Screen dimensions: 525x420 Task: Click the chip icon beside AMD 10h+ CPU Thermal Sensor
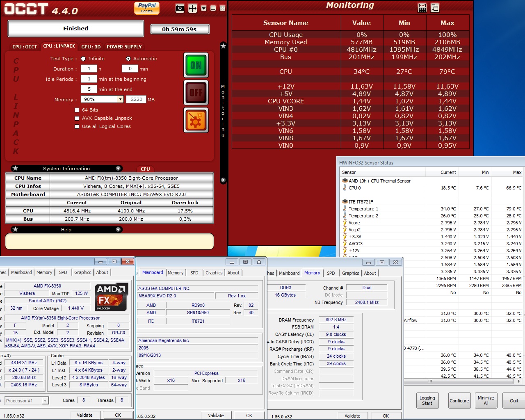(345, 180)
